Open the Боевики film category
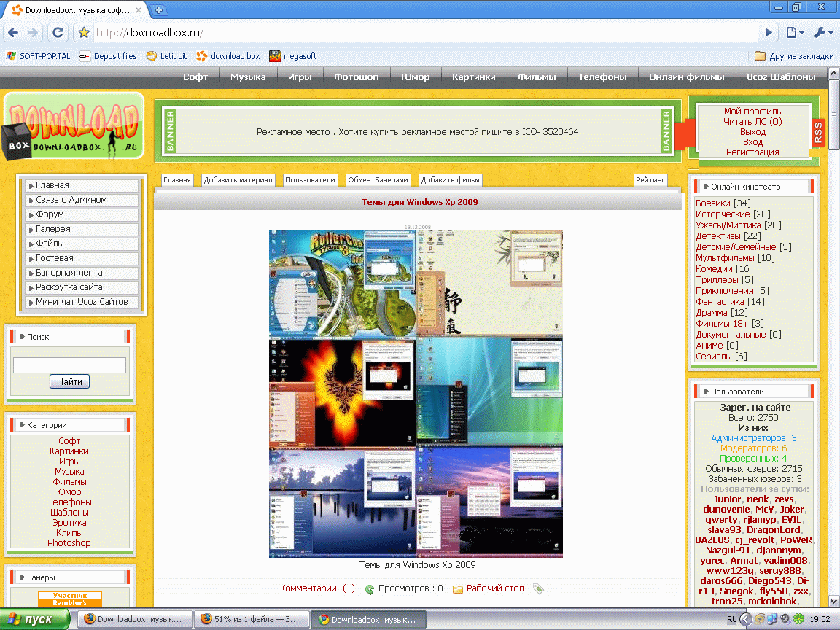This screenshot has height=630, width=840. click(712, 203)
